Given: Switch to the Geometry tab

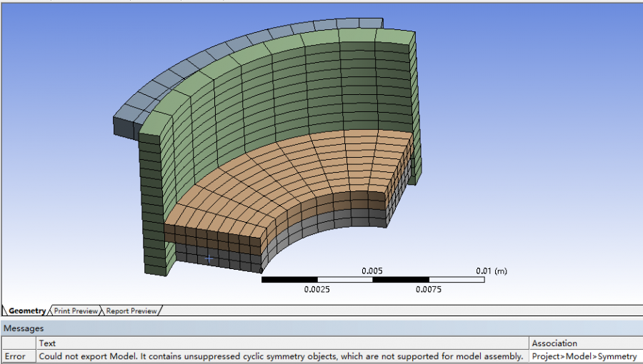Looking at the screenshot, I should pyautogui.click(x=26, y=310).
